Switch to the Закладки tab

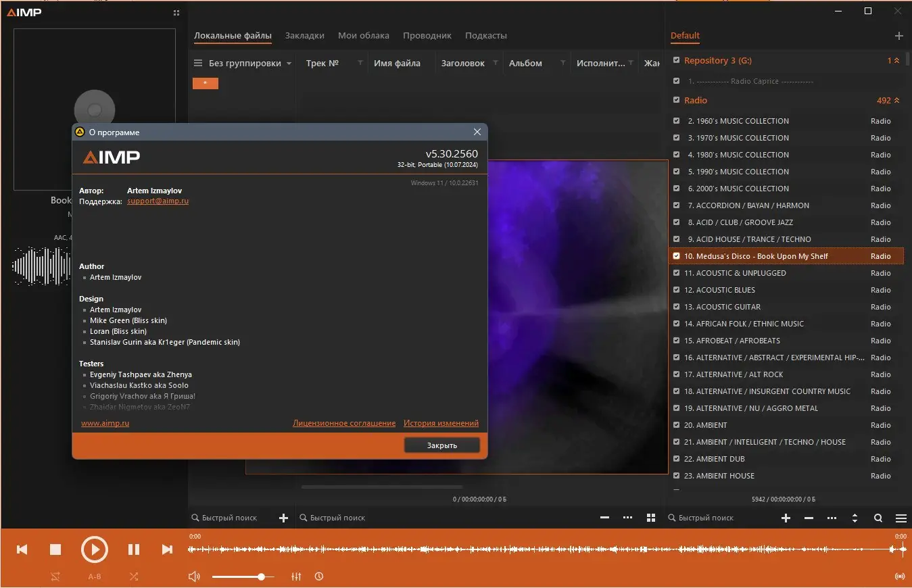pyautogui.click(x=305, y=36)
